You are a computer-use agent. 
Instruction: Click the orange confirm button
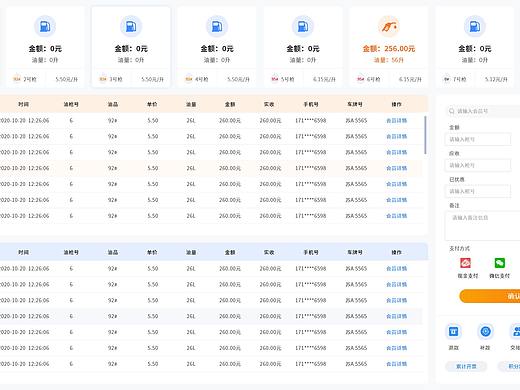490,296
